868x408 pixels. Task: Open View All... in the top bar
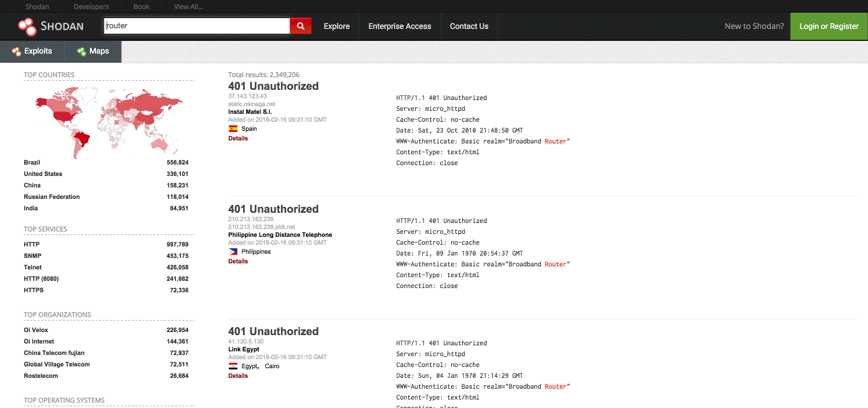click(188, 7)
